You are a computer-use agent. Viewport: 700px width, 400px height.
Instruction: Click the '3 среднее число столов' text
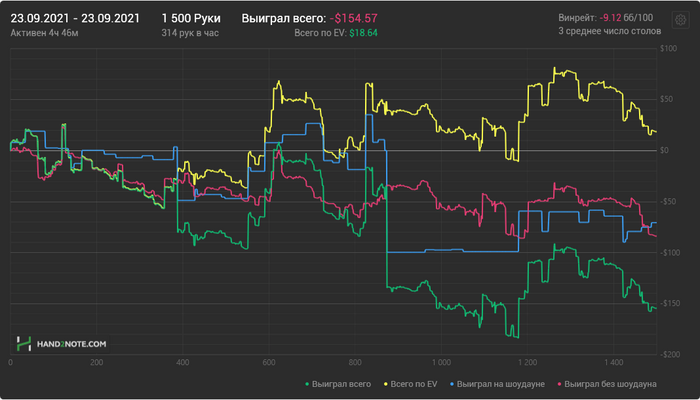[610, 31]
